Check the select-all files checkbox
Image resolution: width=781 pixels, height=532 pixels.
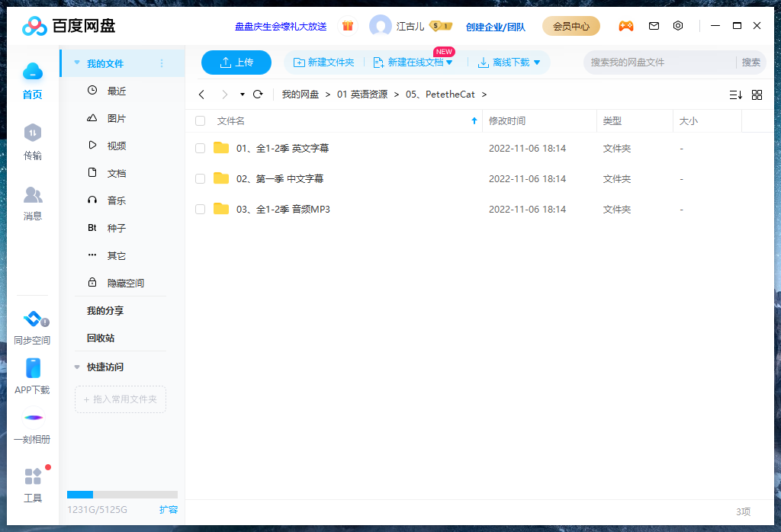pyautogui.click(x=200, y=120)
